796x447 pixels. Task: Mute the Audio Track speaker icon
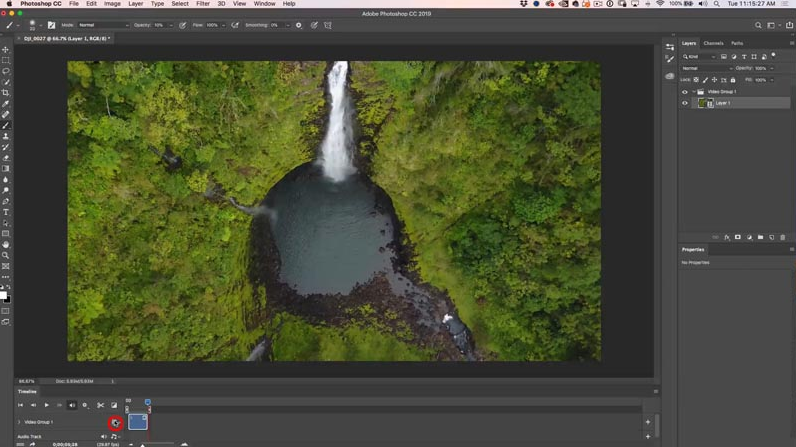[x=104, y=436]
